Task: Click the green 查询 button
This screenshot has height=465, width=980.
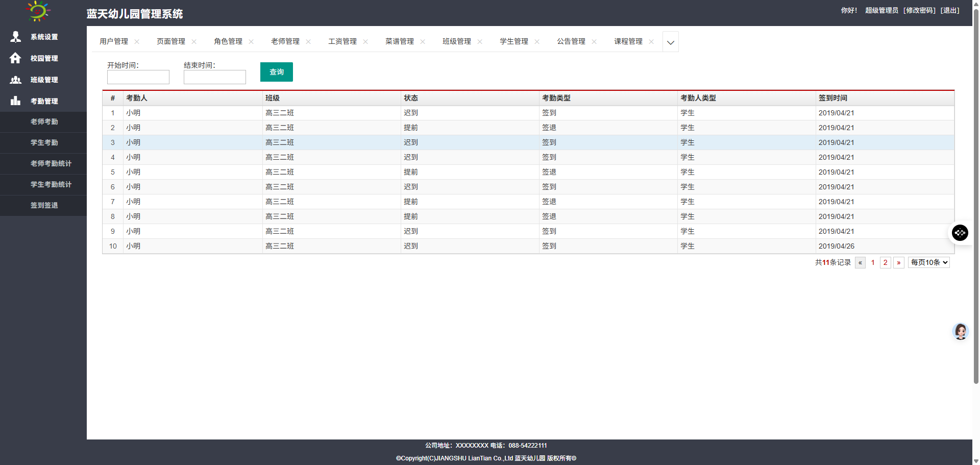Action: tap(276, 72)
